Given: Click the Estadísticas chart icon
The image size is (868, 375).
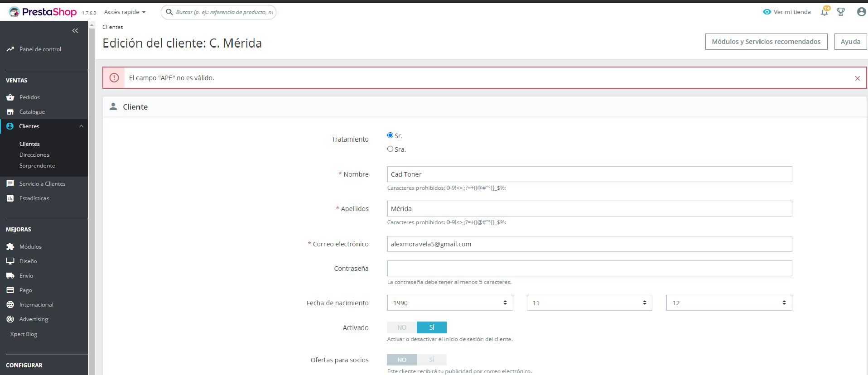Looking at the screenshot, I should coord(10,198).
